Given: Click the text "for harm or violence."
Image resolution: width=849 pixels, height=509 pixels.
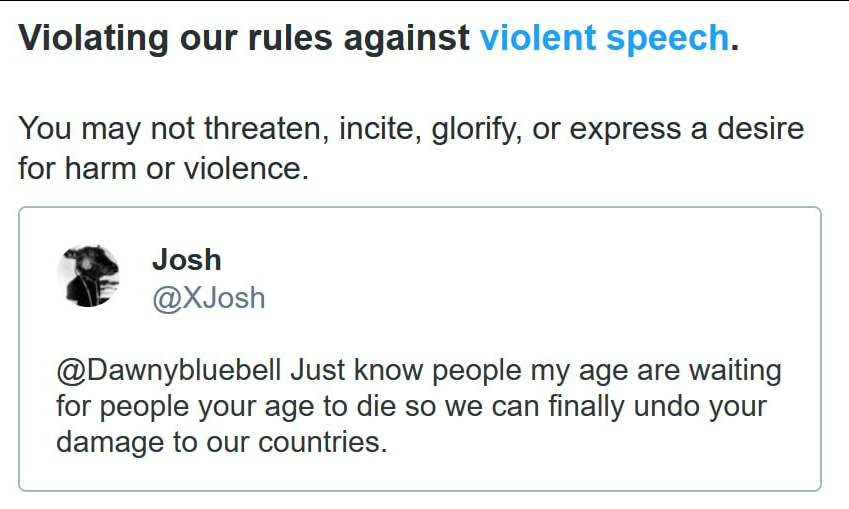Looking at the screenshot, I should pyautogui.click(x=164, y=168).
